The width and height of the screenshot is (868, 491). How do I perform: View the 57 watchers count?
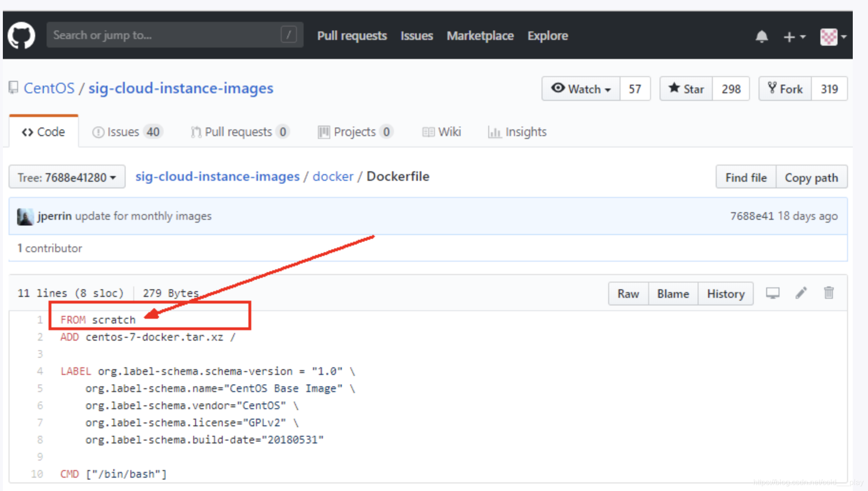[635, 88]
